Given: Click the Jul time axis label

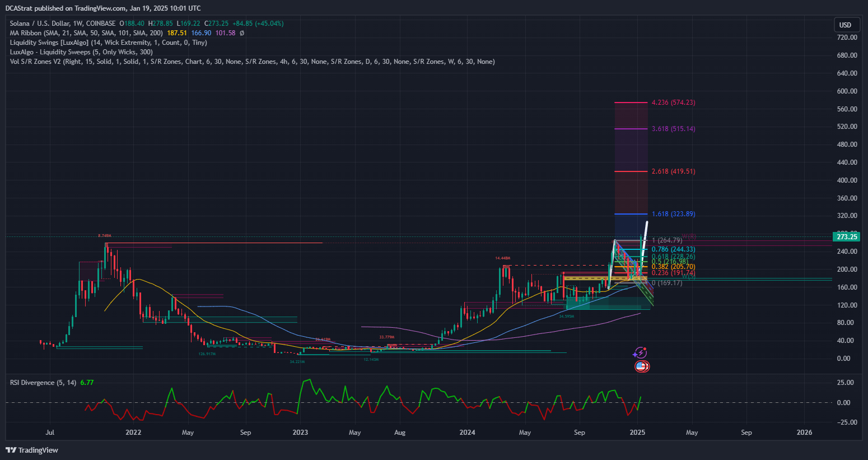Looking at the screenshot, I should tap(50, 433).
